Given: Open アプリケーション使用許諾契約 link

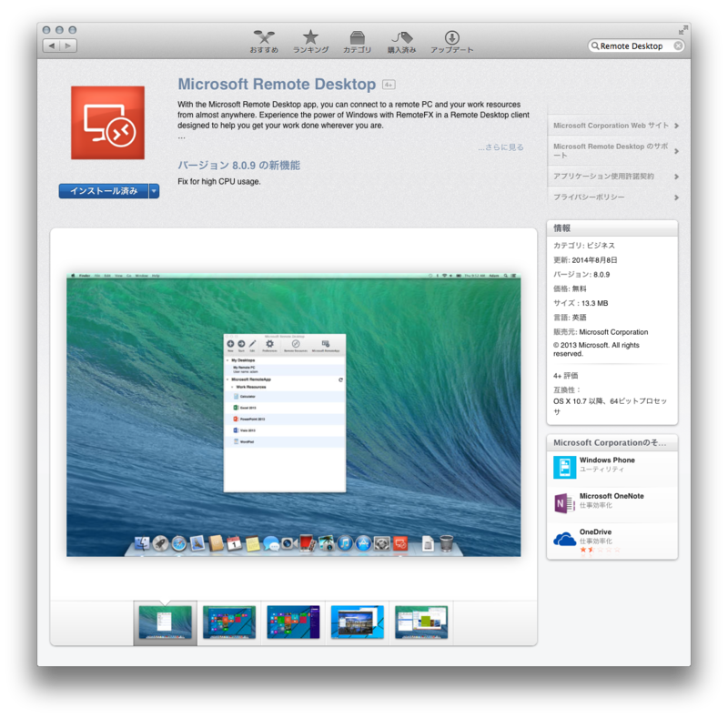Looking at the screenshot, I should tap(603, 176).
